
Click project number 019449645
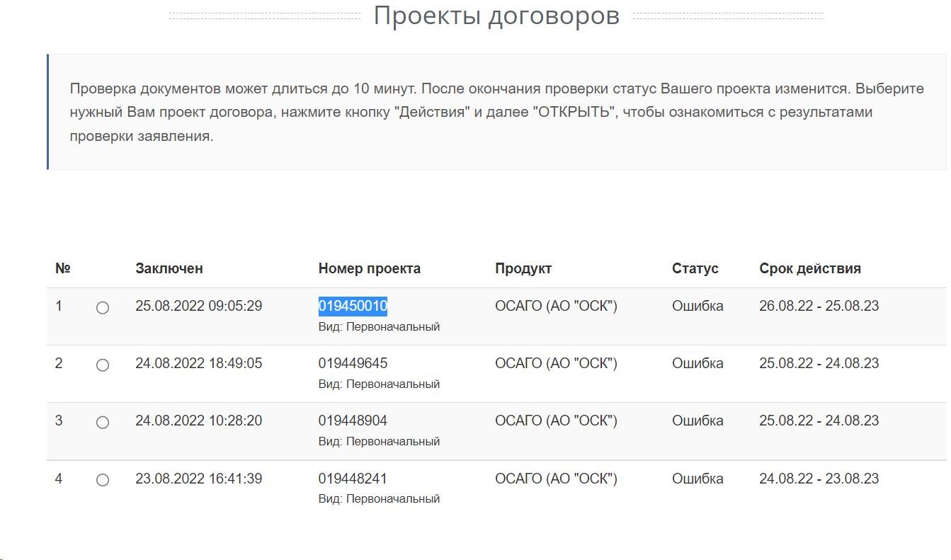click(353, 363)
